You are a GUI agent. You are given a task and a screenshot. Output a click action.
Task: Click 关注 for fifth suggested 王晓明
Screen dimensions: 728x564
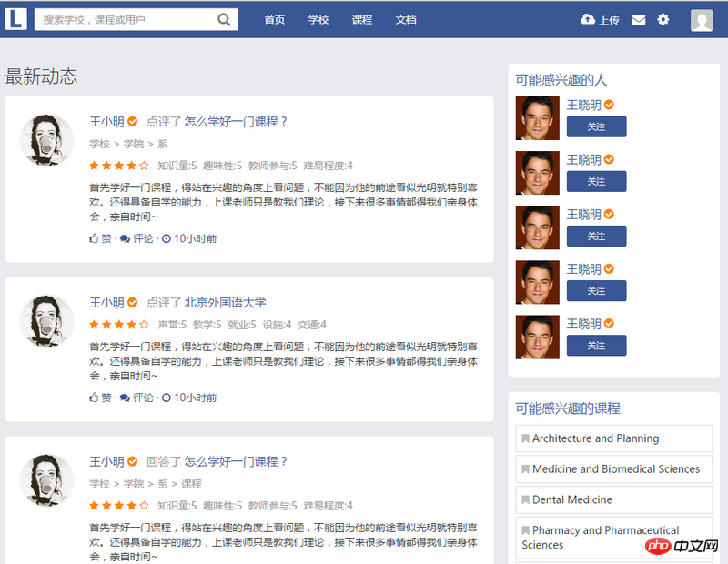[597, 346]
